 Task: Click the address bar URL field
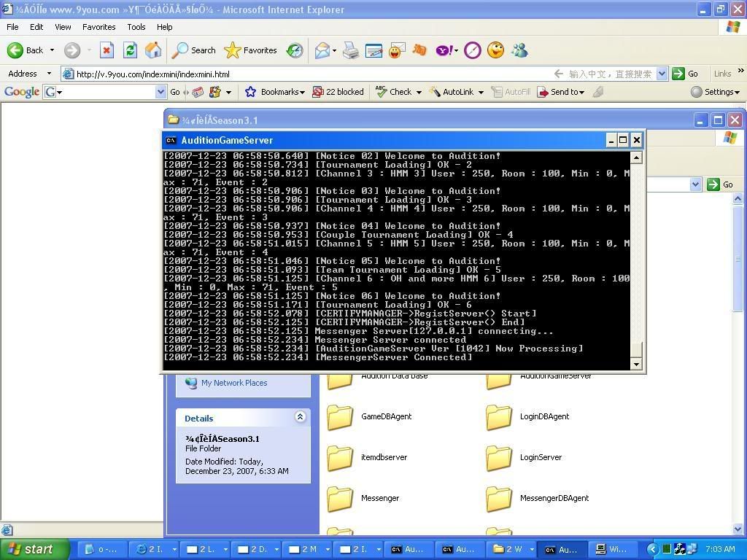pyautogui.click(x=306, y=74)
